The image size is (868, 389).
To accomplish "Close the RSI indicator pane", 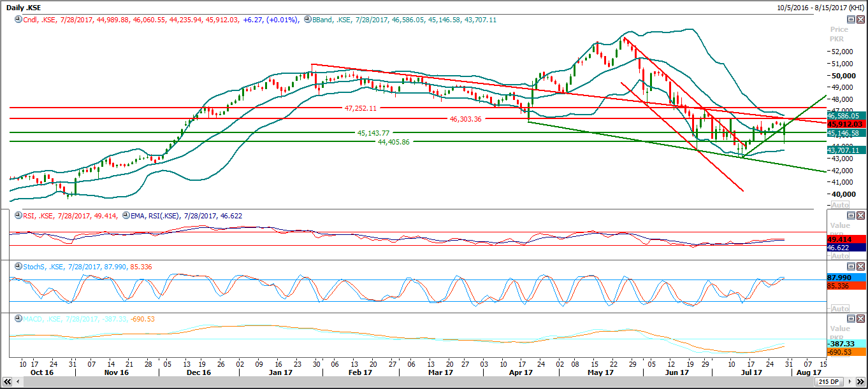I will (x=860, y=216).
